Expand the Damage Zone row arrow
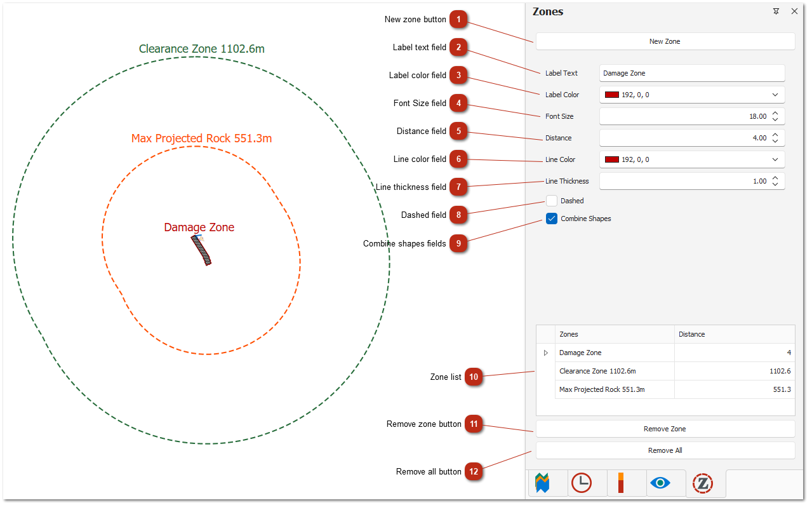Viewport: 812px width, 505px height. (x=545, y=353)
